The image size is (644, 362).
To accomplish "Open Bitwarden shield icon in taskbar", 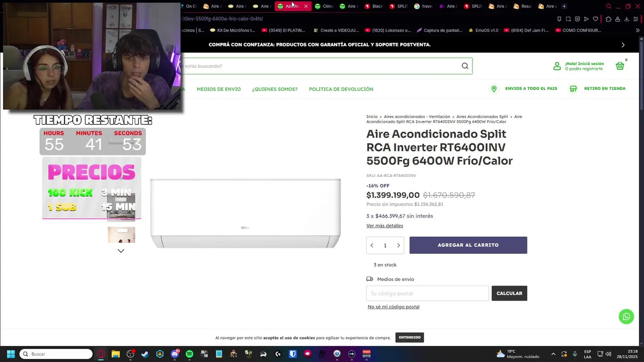I will coord(293,354).
